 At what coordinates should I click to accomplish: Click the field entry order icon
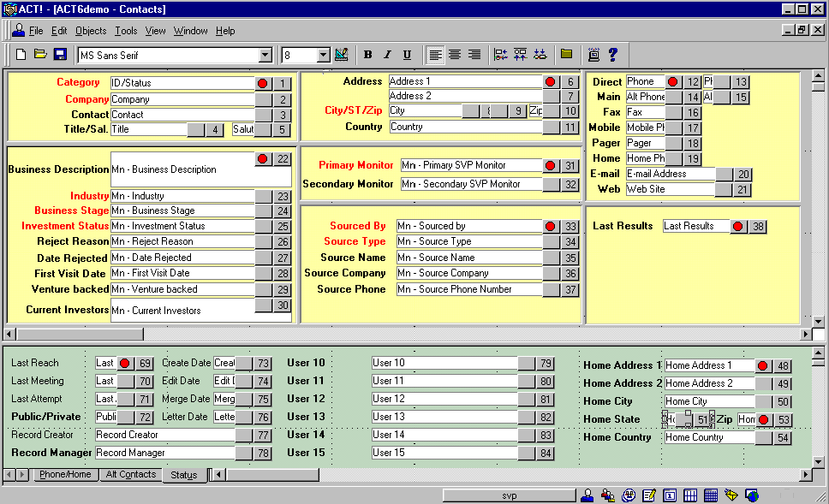coord(593,55)
